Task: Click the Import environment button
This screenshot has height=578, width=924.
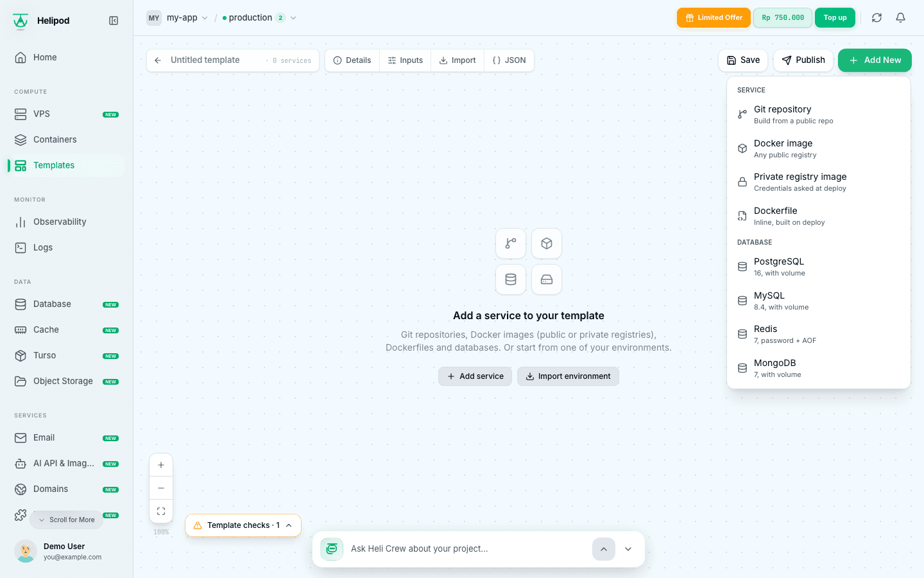Action: (568, 376)
